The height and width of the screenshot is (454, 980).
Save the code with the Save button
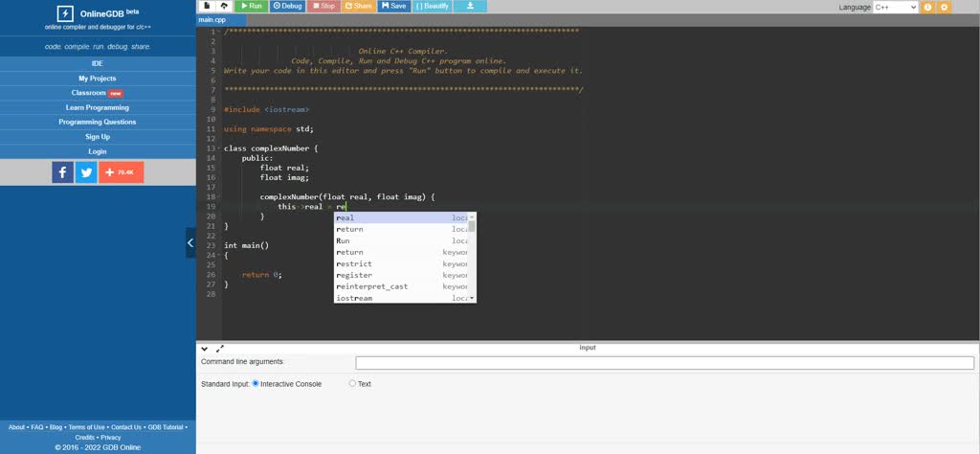point(394,6)
